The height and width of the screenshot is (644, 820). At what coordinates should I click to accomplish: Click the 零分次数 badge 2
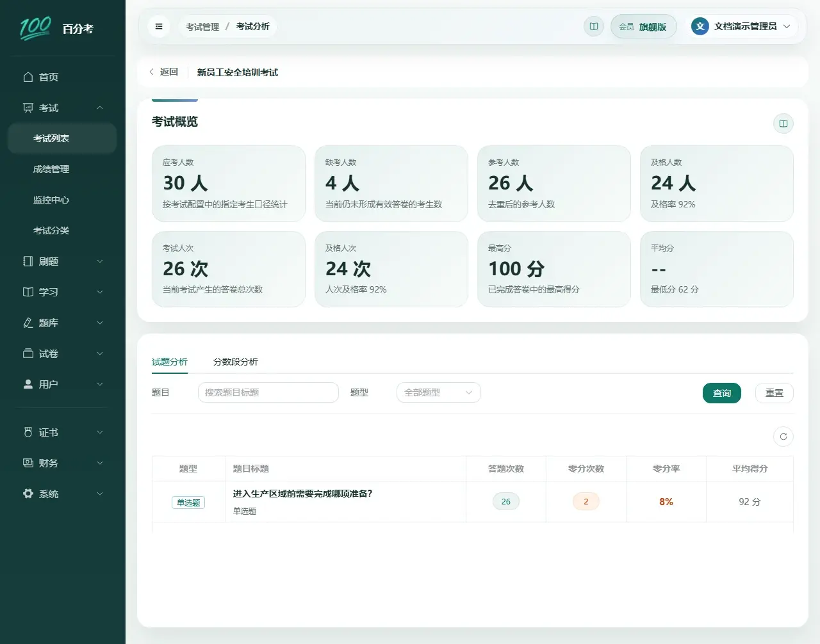click(x=586, y=501)
